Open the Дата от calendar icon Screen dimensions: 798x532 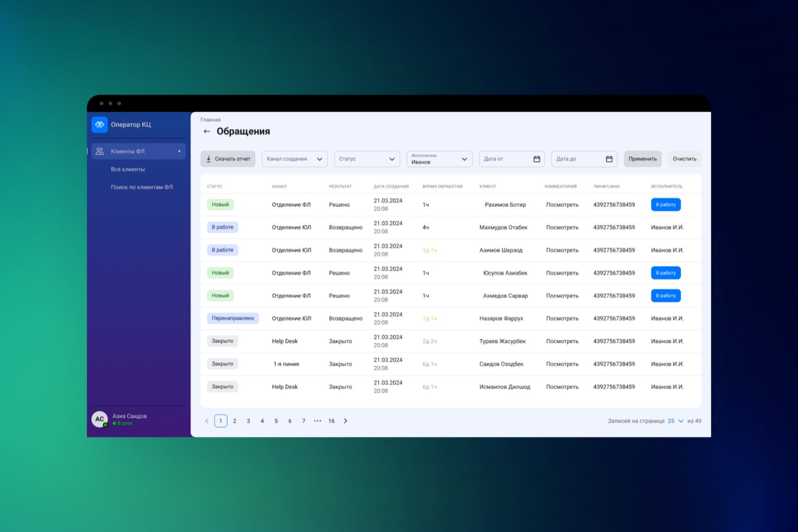537,159
